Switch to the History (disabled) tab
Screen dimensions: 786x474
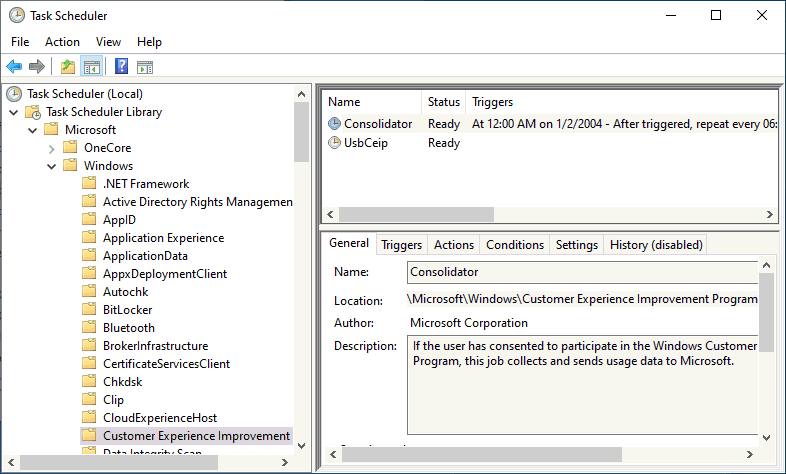(656, 245)
